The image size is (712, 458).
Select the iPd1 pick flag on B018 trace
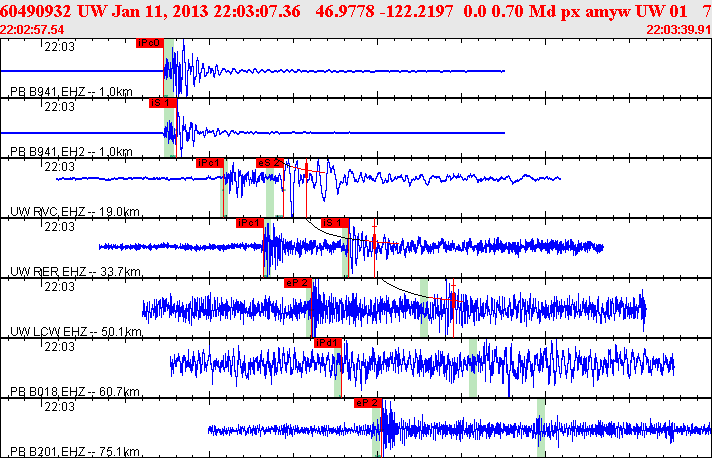coord(328,343)
